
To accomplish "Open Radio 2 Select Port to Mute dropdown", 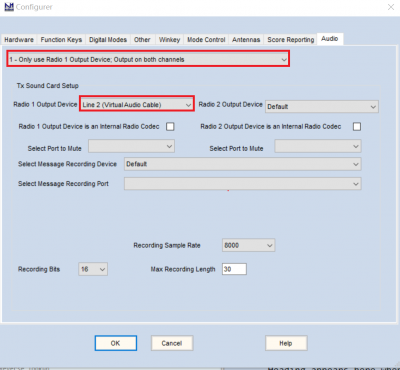I will [318, 146].
